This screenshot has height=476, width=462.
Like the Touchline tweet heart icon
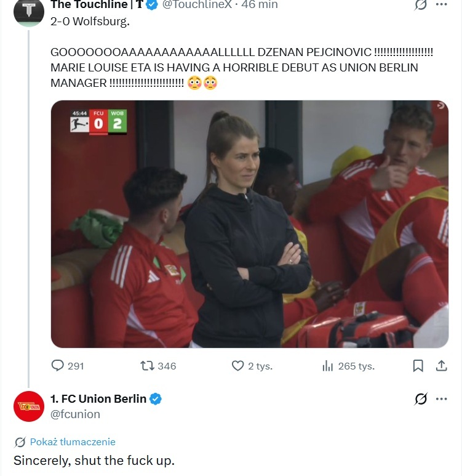point(237,366)
